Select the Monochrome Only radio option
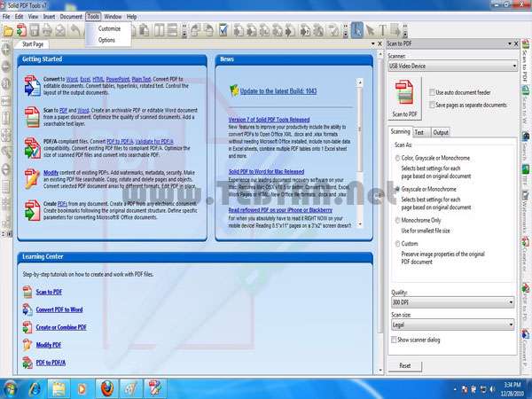532x399 pixels. click(397, 221)
